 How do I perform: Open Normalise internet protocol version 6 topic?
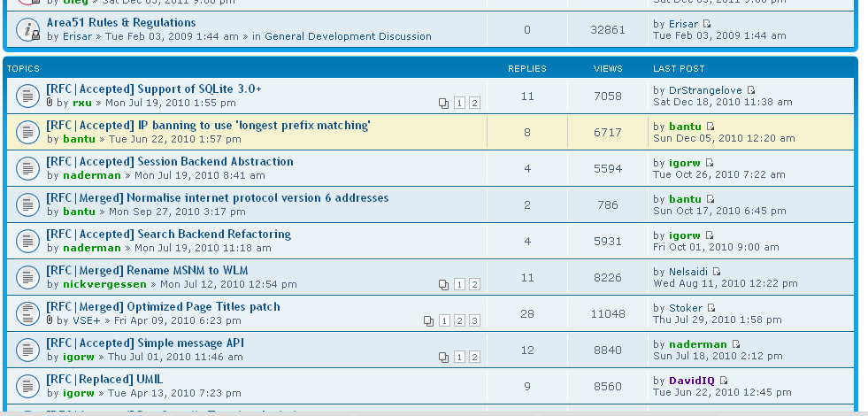coord(218,198)
